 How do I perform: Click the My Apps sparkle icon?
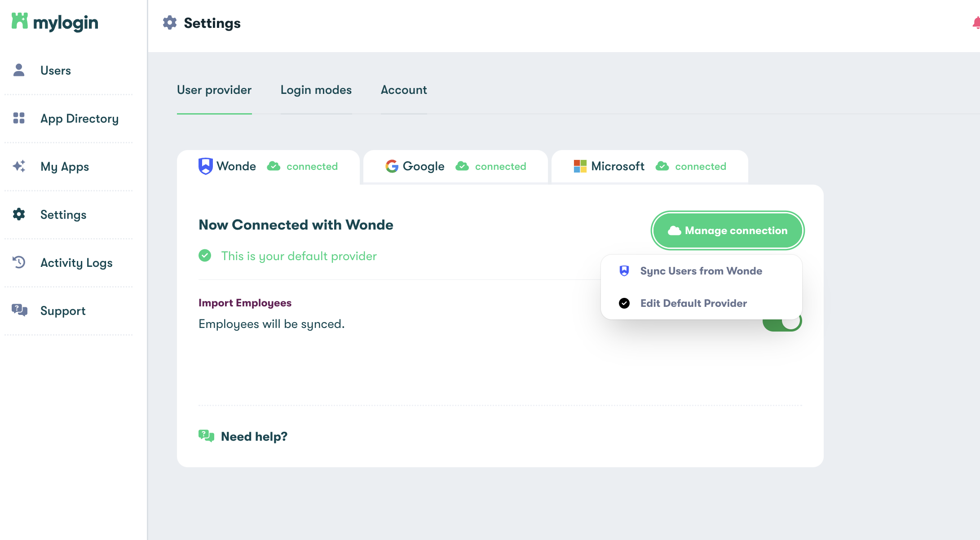coord(19,166)
